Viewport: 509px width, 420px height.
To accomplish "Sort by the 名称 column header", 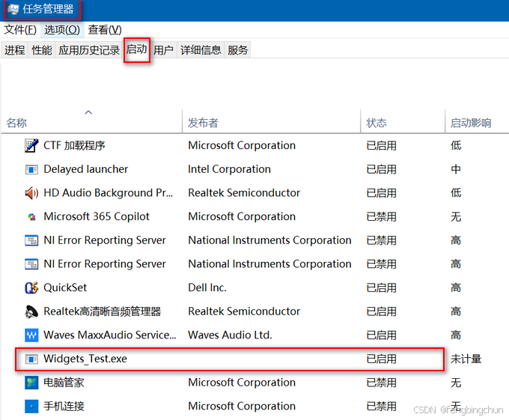I will coord(91,121).
